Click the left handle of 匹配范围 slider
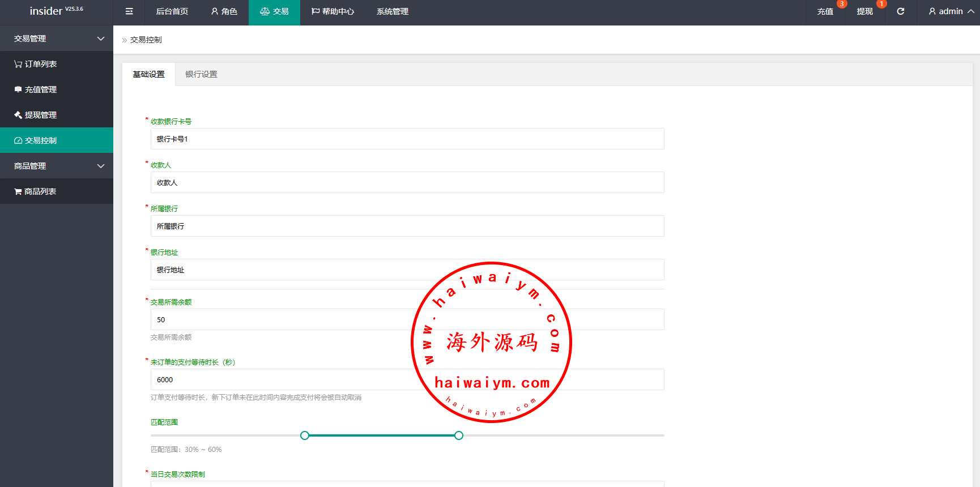 (305, 435)
